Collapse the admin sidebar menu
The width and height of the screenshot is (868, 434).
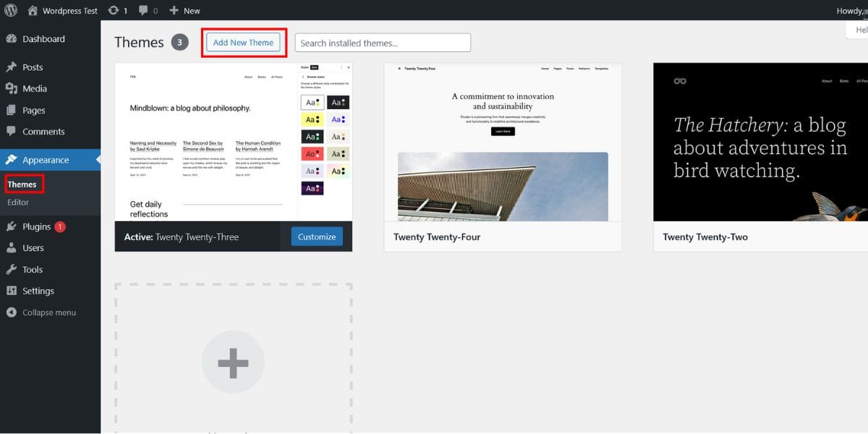50,312
